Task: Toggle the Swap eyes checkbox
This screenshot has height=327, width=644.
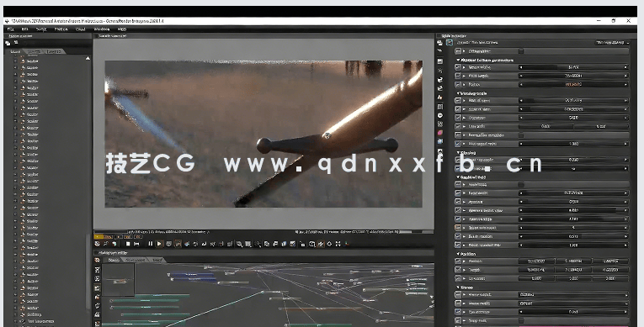Action: (521, 320)
